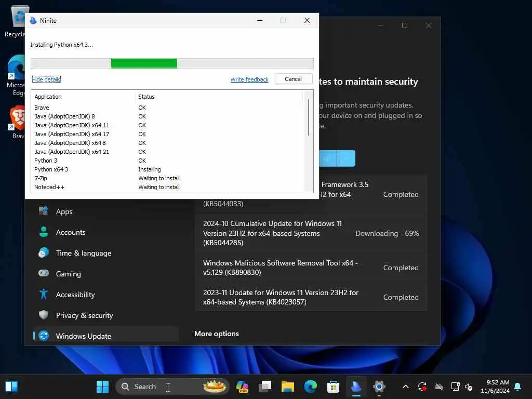Select Java (AdoptOpenJDK) 8 row

(x=168, y=116)
